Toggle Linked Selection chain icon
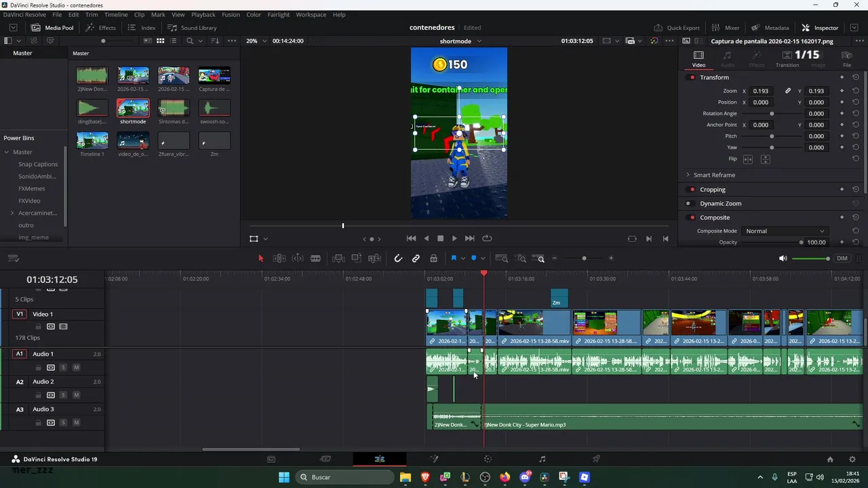Viewport: 868px width, 488px height. [x=416, y=258]
